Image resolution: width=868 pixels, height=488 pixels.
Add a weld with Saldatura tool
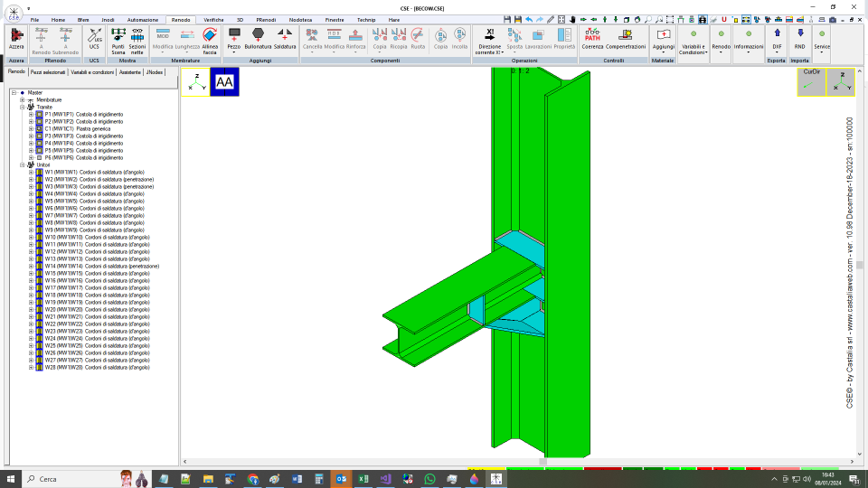point(285,40)
